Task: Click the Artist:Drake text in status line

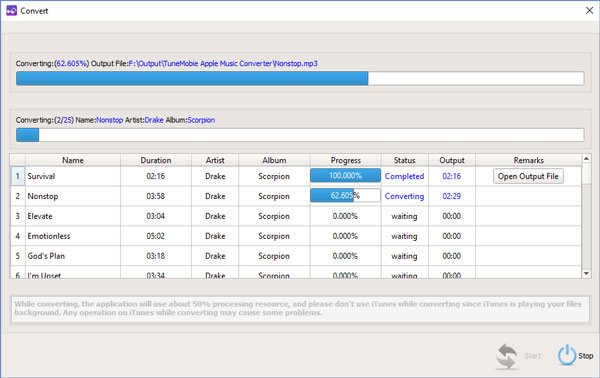Action: pyautogui.click(x=144, y=120)
